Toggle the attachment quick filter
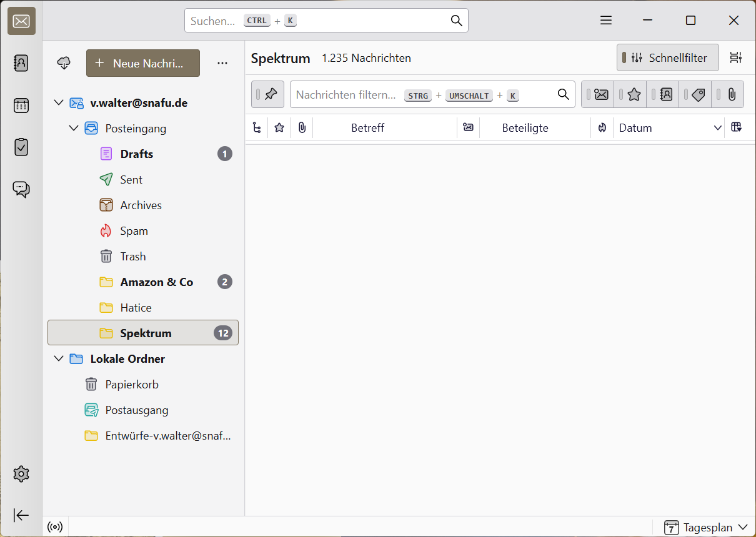The width and height of the screenshot is (756, 537). pyautogui.click(x=731, y=94)
